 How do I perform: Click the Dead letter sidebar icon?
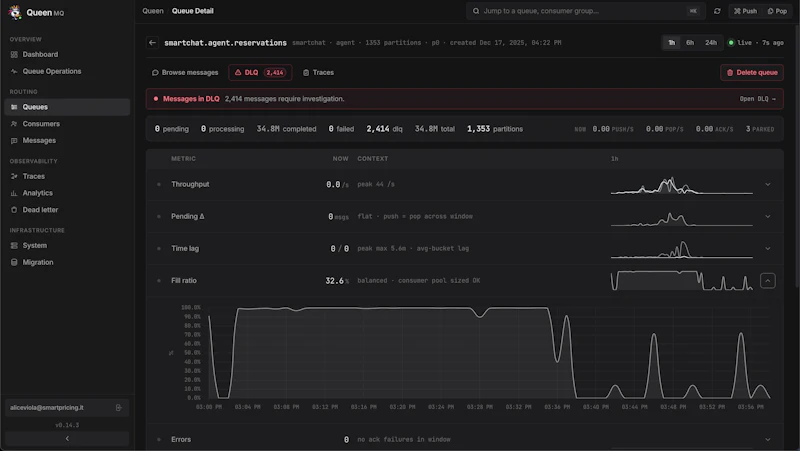click(14, 210)
